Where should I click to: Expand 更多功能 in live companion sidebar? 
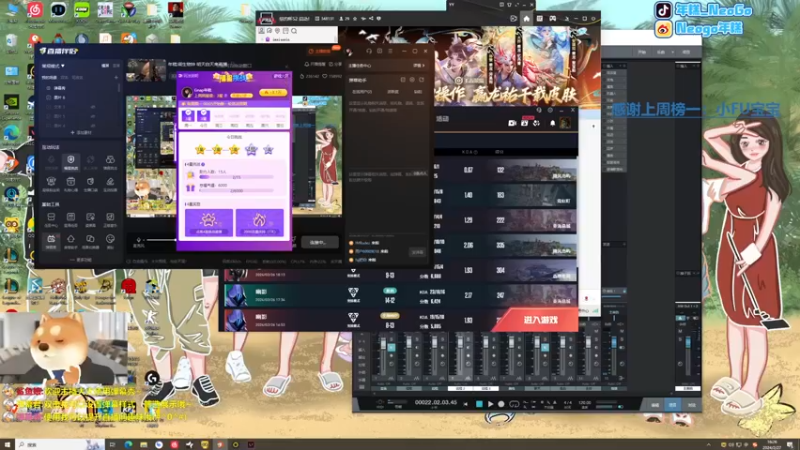pyautogui.click(x=81, y=260)
